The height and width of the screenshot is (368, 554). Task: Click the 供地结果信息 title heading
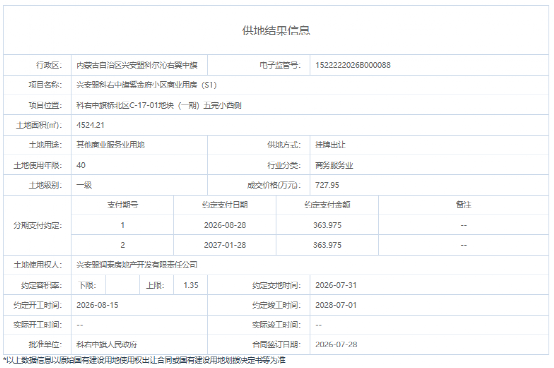276,30
